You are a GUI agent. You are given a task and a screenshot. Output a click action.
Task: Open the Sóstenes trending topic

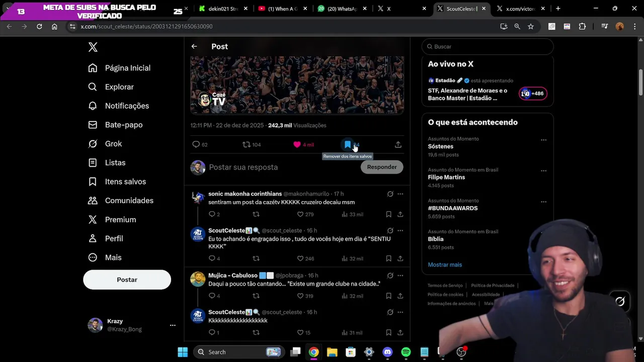point(441,146)
